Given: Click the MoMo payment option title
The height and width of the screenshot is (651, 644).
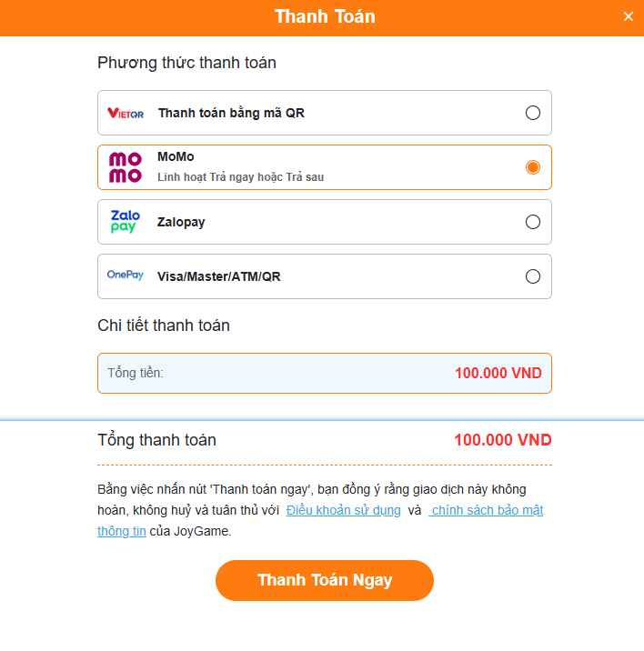Looking at the screenshot, I should pos(176,157).
